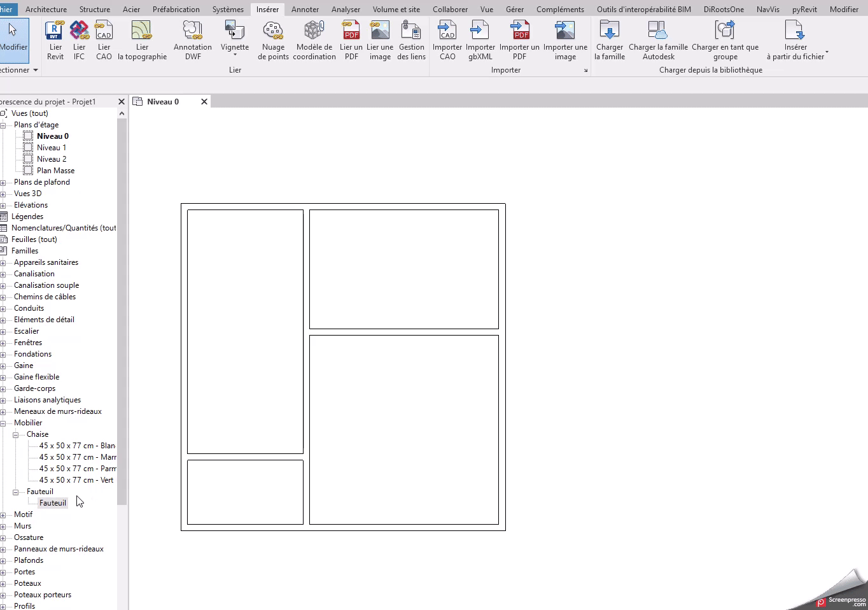Open the Annoter ribbon tab
Screen dimensions: 868x610
pos(305,10)
